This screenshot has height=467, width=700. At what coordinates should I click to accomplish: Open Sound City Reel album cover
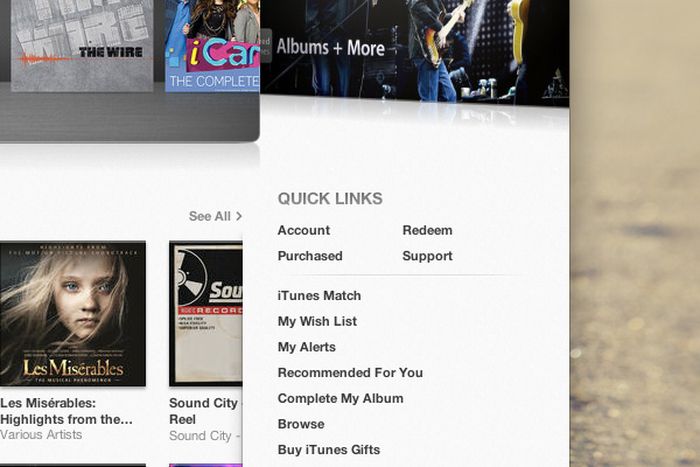pos(206,313)
